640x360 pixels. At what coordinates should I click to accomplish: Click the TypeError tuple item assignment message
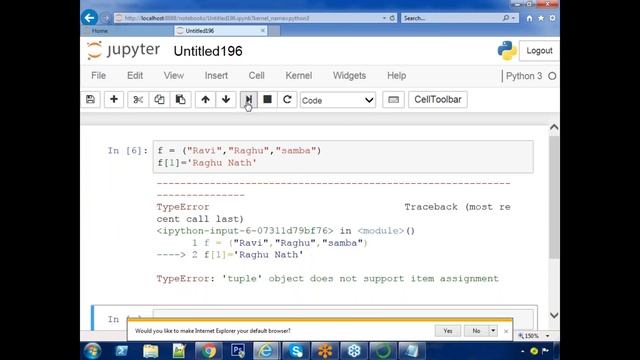tap(327, 278)
